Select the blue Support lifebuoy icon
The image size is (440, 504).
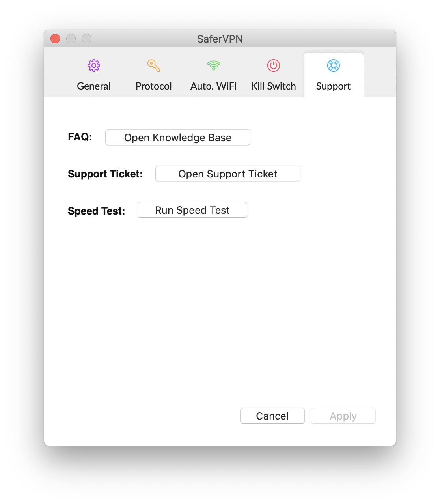coord(334,65)
